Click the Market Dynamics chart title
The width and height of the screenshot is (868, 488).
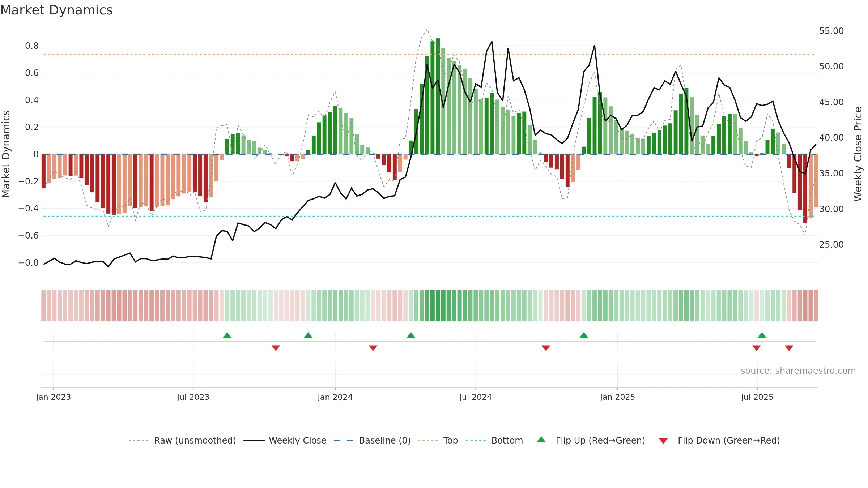[56, 10]
